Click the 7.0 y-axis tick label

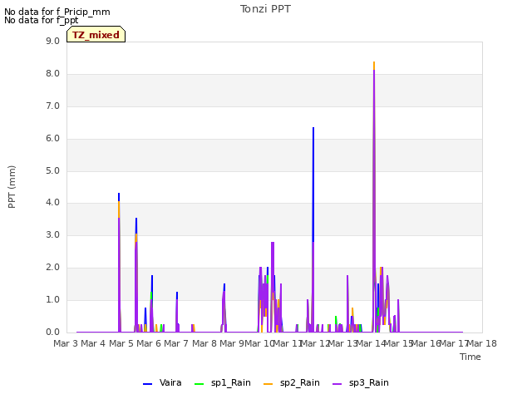52,106
